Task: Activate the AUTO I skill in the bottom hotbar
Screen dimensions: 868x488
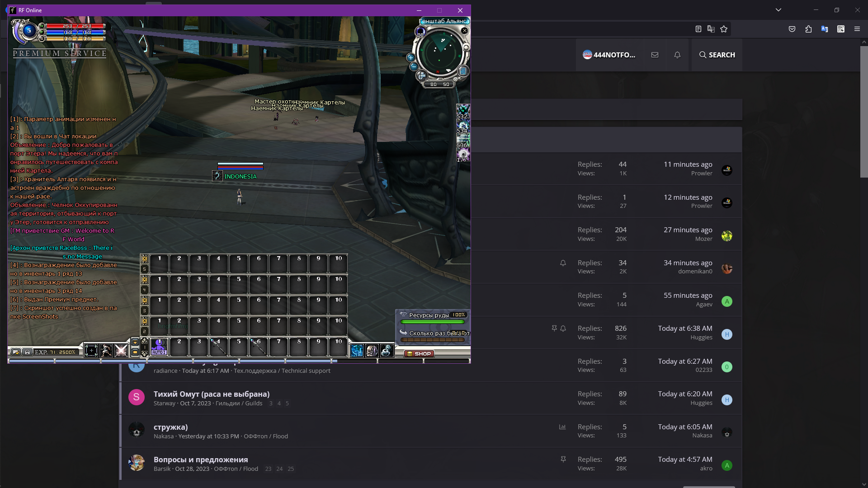Action: [x=159, y=347]
